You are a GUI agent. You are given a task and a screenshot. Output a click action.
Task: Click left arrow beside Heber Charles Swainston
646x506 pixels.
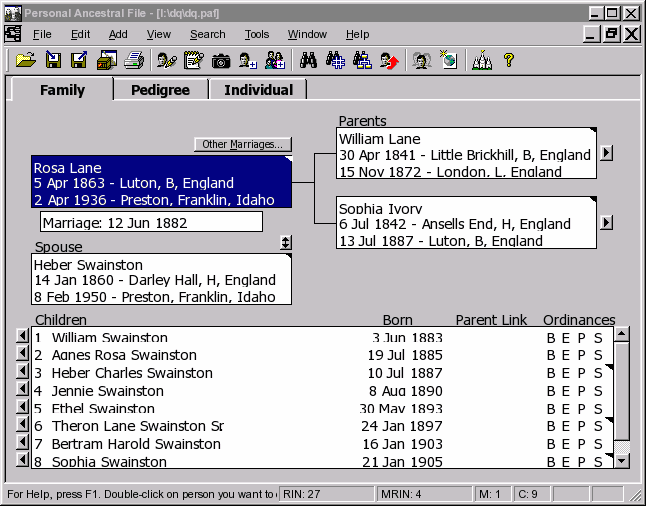click(22, 371)
